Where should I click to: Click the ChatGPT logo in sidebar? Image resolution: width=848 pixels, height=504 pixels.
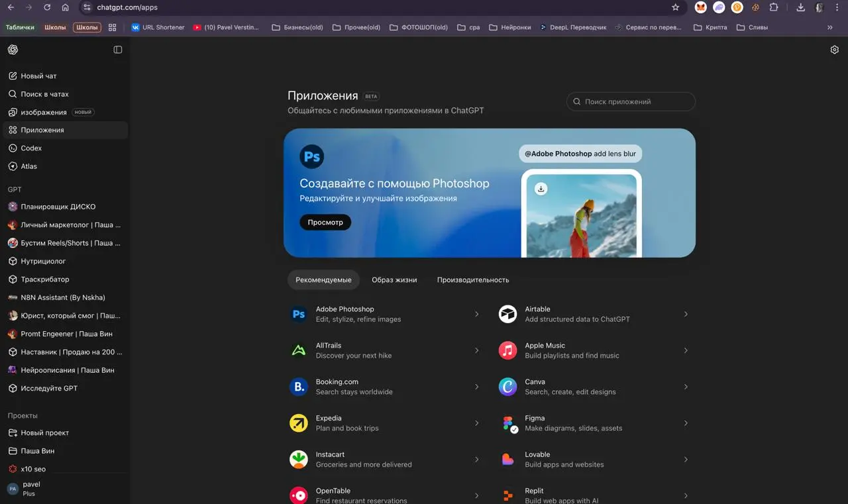point(13,50)
